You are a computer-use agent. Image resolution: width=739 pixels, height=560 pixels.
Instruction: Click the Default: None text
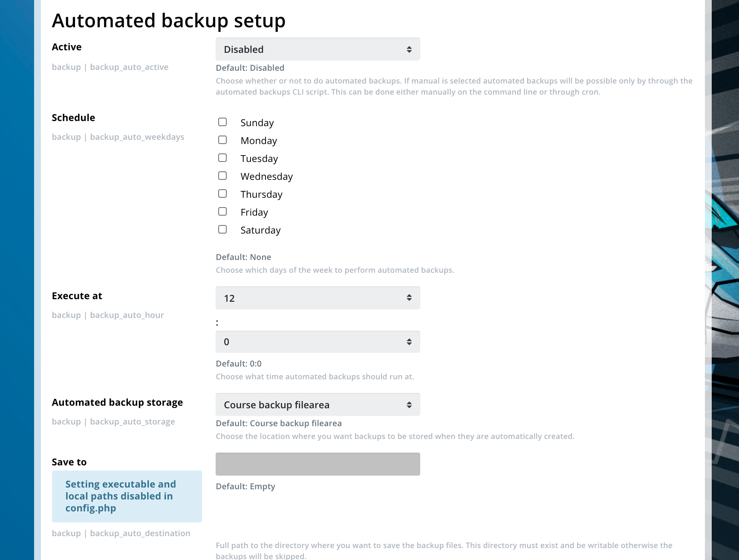(243, 257)
